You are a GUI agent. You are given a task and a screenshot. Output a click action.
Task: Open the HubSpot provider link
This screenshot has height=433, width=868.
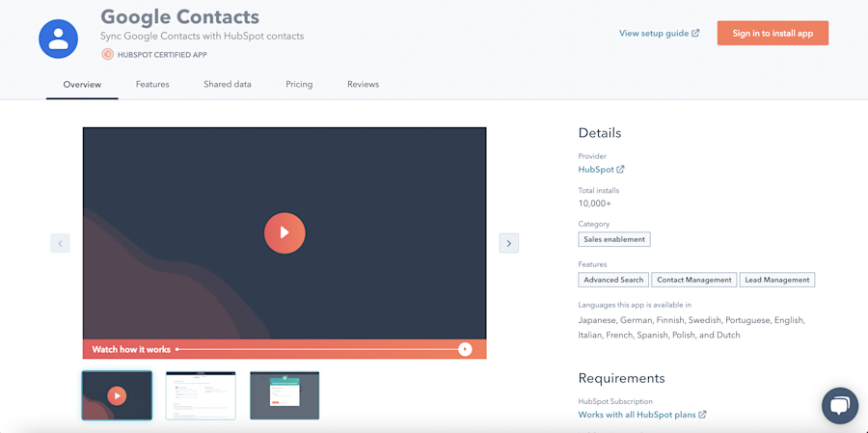601,170
